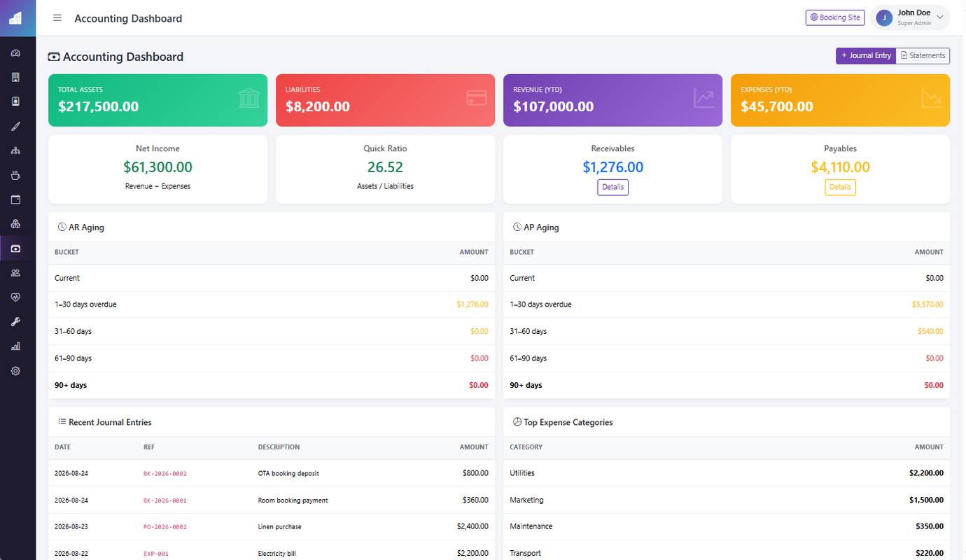Open the wrench maintenance sidebar icon
Screen dimensions: 966x560
(15, 322)
